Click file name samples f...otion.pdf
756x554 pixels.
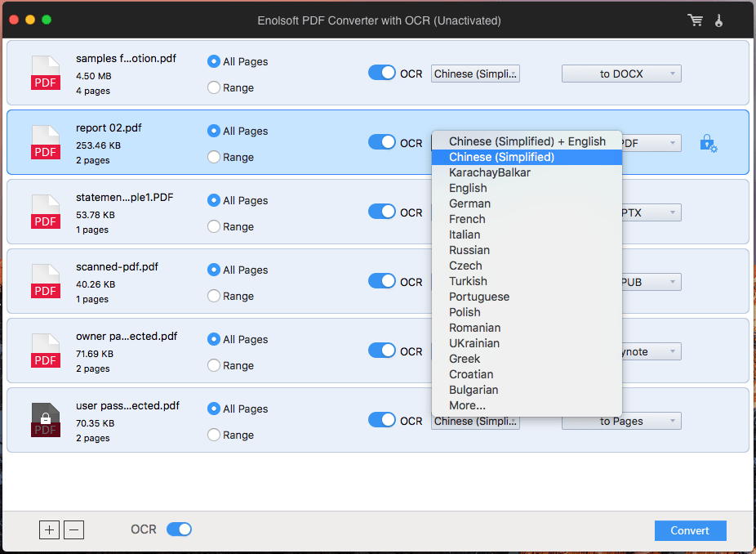(127, 58)
